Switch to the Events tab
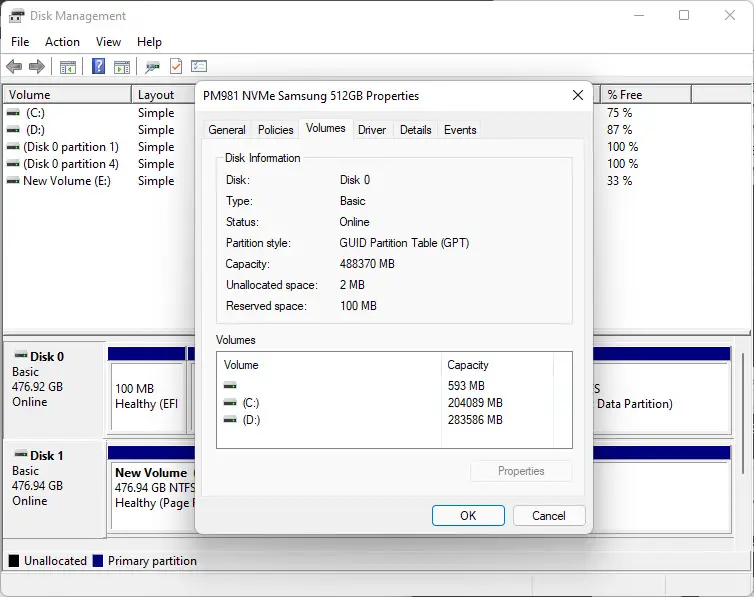 tap(460, 130)
